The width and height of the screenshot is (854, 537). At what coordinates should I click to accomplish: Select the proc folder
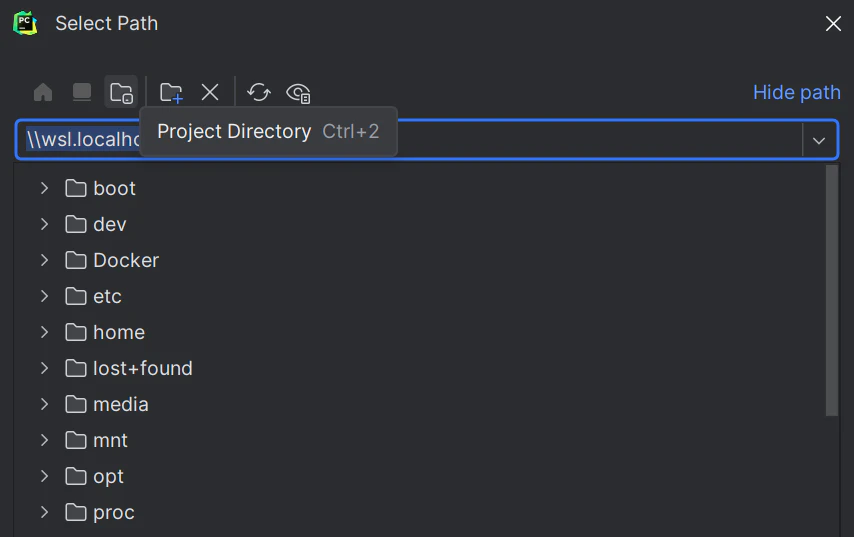pyautogui.click(x=113, y=512)
